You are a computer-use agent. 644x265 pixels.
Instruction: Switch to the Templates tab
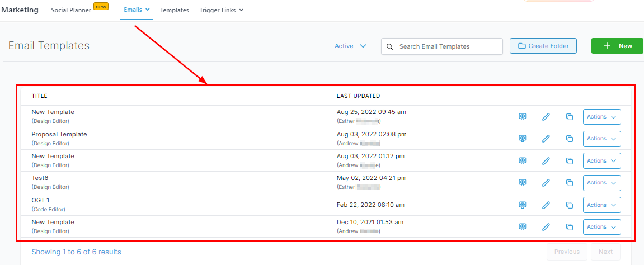[x=174, y=10]
